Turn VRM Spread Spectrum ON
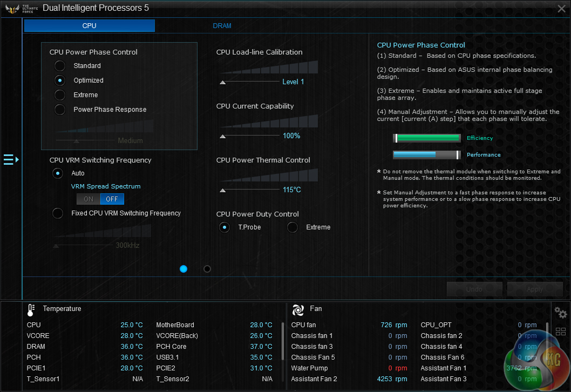This screenshot has height=392, width=571. point(89,199)
